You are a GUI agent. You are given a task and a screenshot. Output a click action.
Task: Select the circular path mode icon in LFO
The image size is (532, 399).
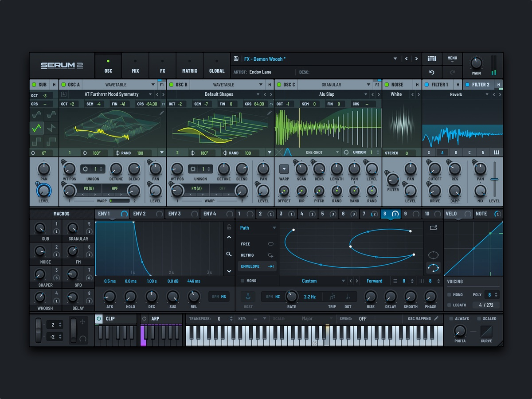[x=433, y=255]
